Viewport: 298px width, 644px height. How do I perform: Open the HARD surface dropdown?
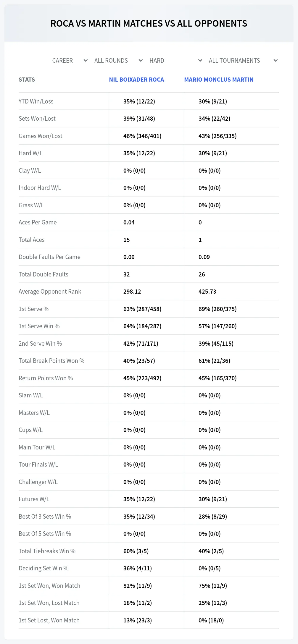pos(175,61)
